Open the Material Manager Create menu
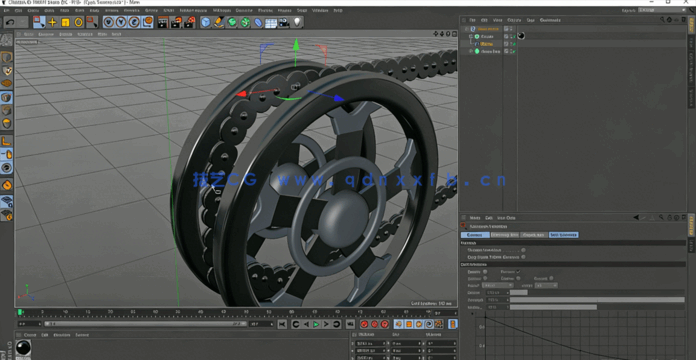The width and height of the screenshot is (696, 360). pyautogui.click(x=30, y=335)
